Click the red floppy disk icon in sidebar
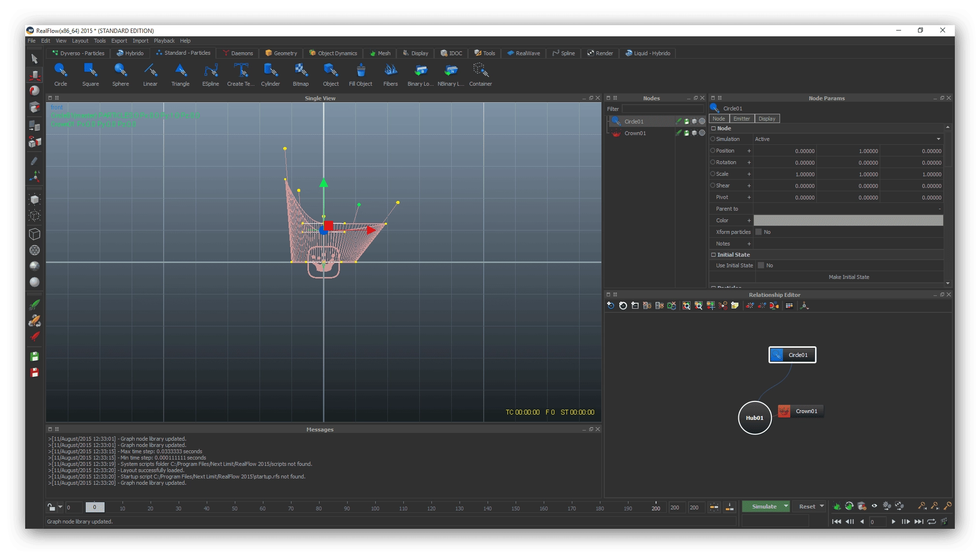The image size is (980, 554). 34,372
